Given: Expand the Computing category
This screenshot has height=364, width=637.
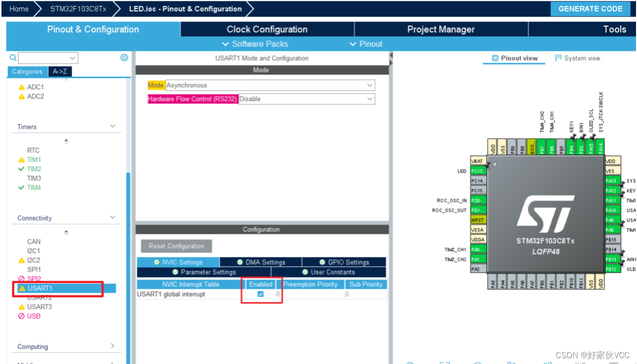Looking at the screenshot, I should [113, 346].
